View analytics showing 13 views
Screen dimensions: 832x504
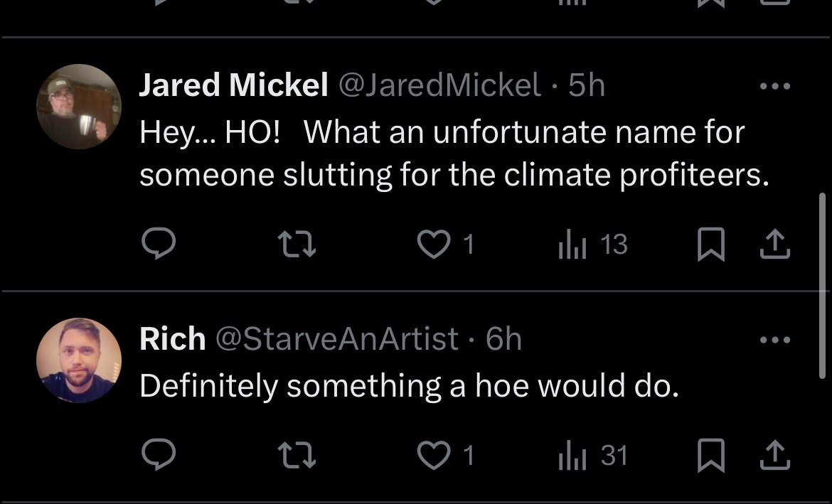pyautogui.click(x=571, y=245)
